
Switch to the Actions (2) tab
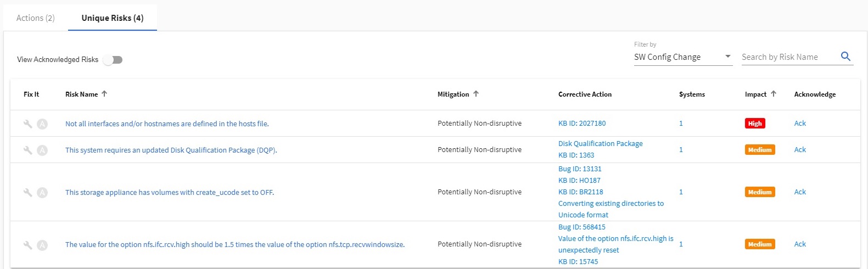coord(36,18)
